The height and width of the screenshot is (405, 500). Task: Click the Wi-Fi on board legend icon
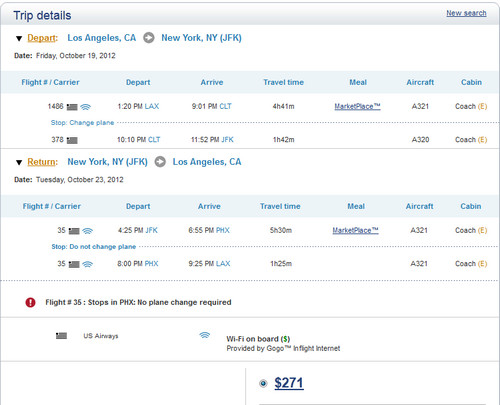point(205,335)
